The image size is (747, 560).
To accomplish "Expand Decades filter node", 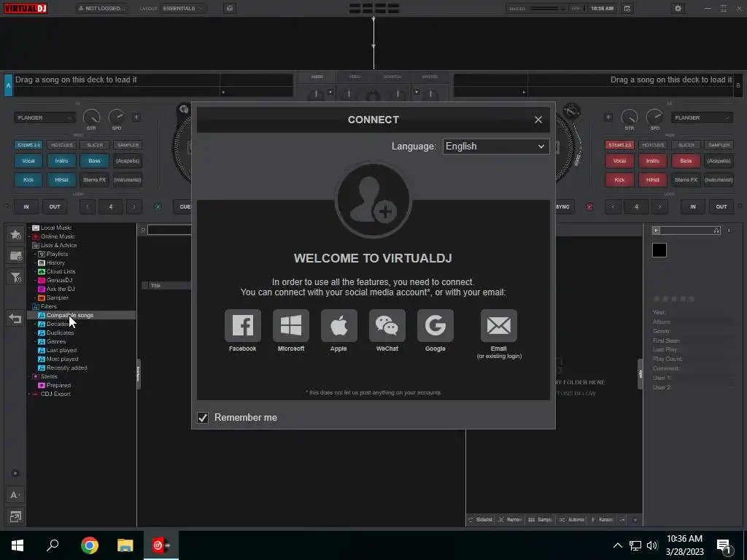I will click(x=35, y=324).
